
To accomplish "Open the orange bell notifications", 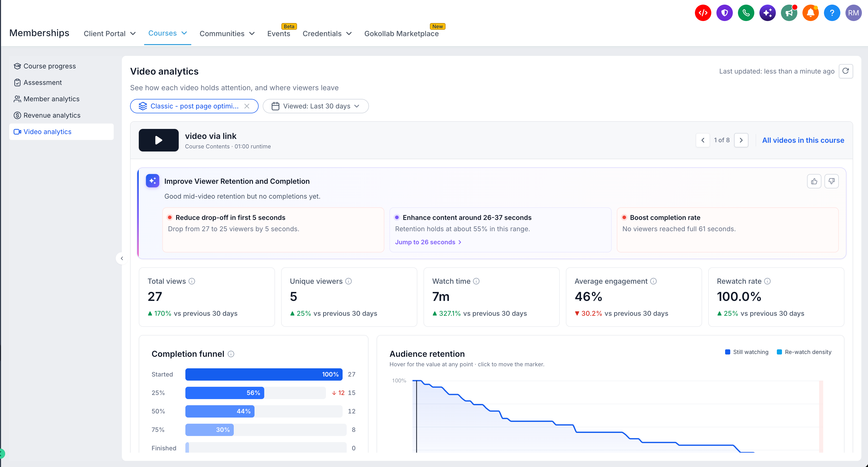I will click(x=811, y=13).
